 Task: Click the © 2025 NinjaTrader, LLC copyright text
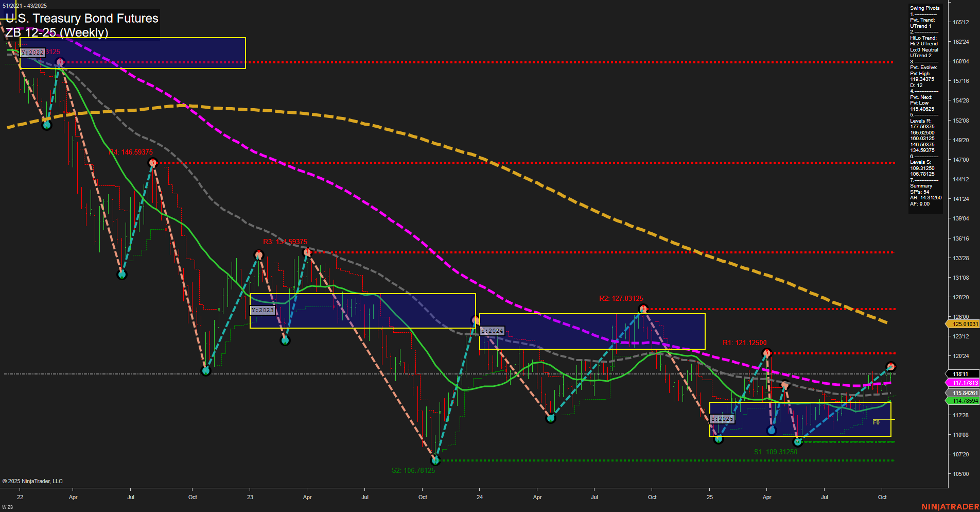pos(33,481)
